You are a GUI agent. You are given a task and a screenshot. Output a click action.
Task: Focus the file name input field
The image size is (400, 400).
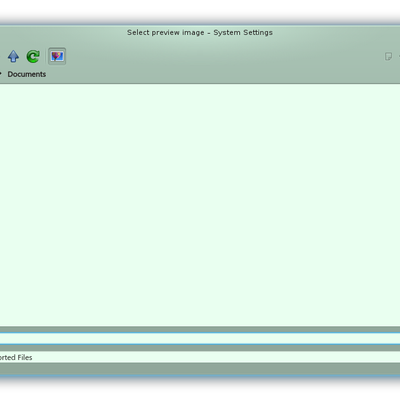[200, 338]
